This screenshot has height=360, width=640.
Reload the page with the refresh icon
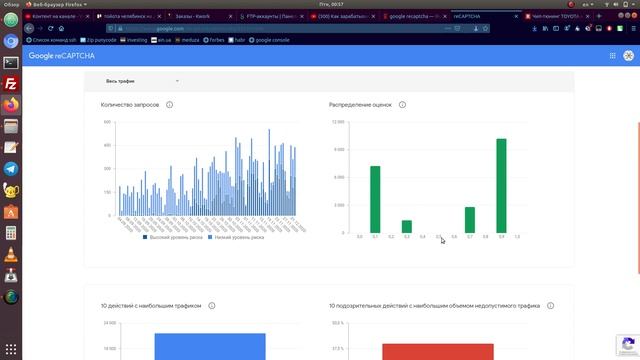click(51, 29)
